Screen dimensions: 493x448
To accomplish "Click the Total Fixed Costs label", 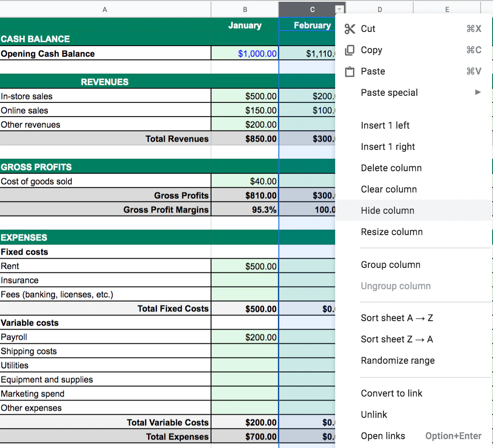I will 173,309.
